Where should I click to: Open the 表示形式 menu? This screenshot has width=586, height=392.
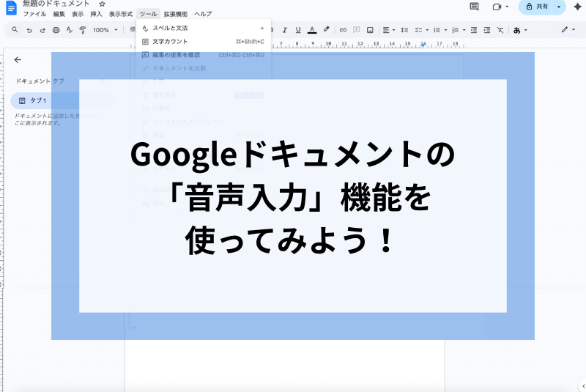[121, 14]
